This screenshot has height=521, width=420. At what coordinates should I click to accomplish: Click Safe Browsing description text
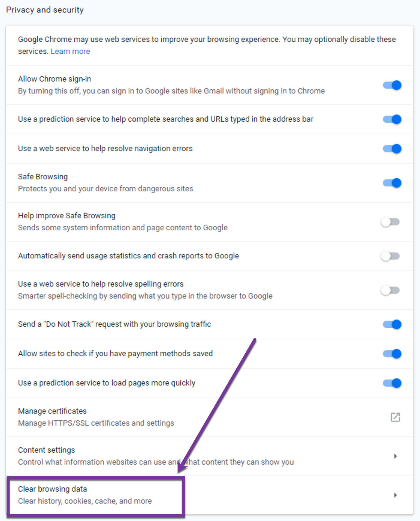tap(105, 189)
